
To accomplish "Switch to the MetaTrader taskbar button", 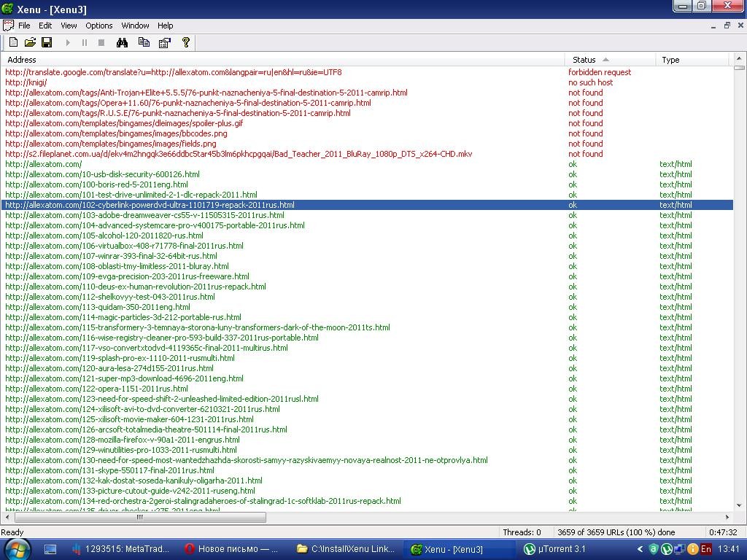I will (x=122, y=549).
